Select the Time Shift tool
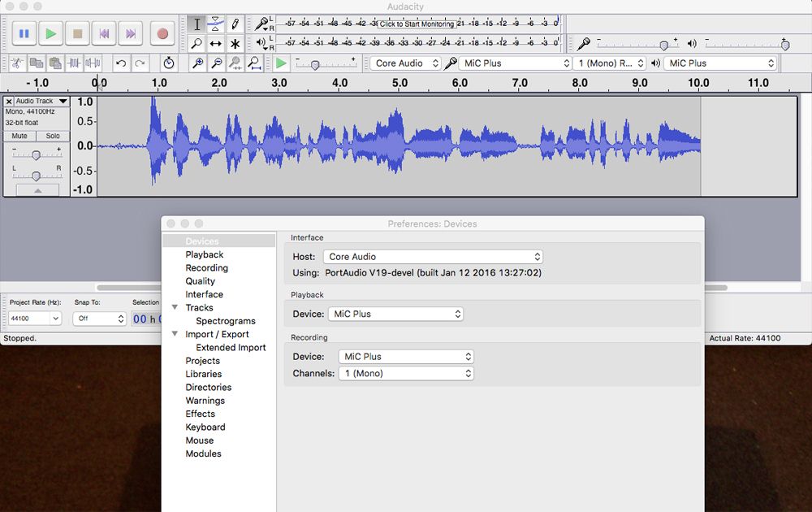The width and height of the screenshot is (812, 512). tap(215, 44)
